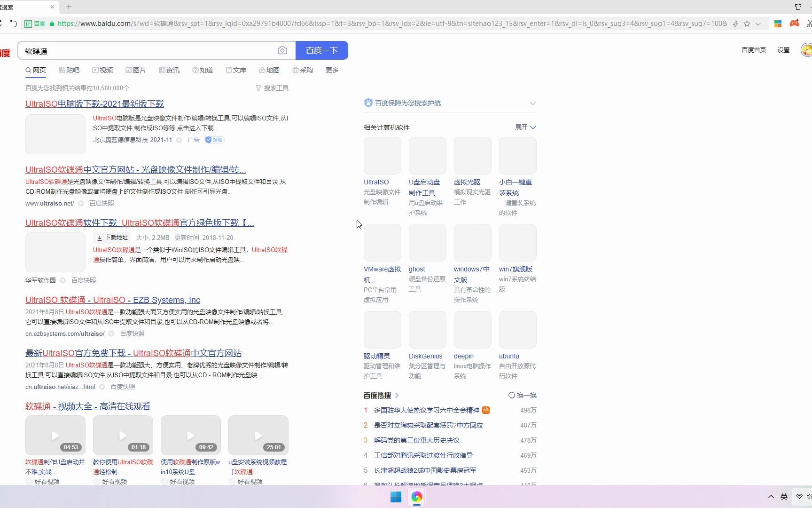Click the 百度一下 search button

322,50
